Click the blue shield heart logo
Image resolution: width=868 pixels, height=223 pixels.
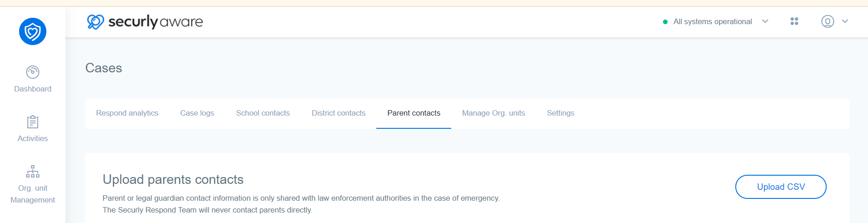click(33, 31)
